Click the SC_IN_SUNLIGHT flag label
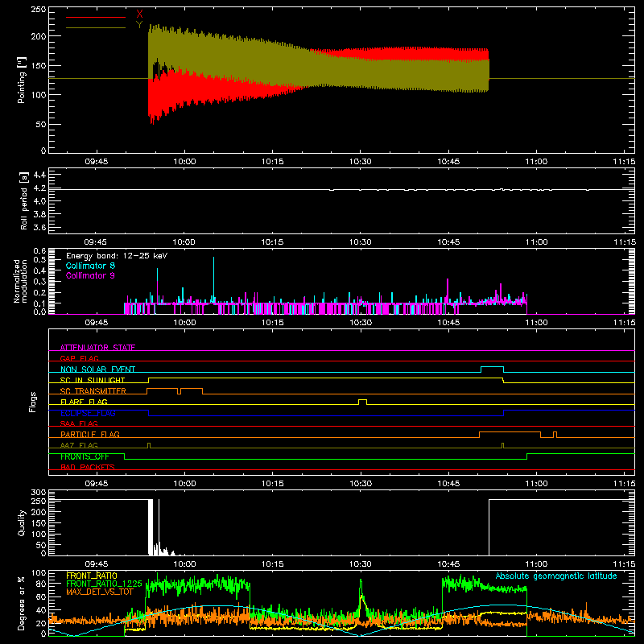This screenshot has height=644, width=644. tap(93, 380)
